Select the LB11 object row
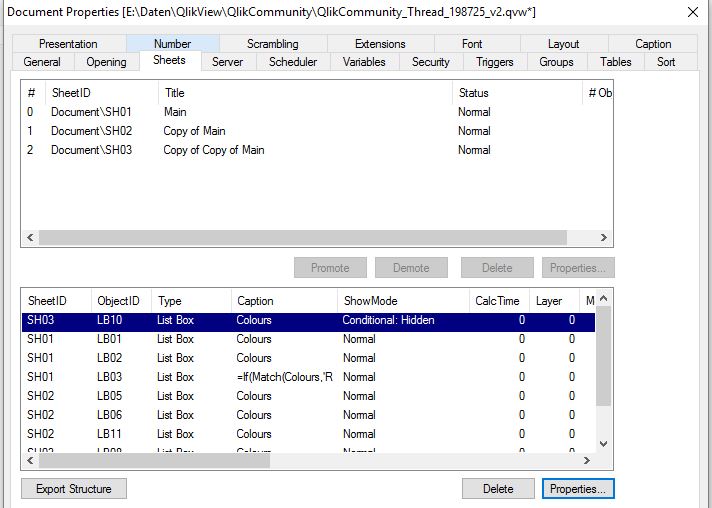Viewport: 712px width, 508px height. pos(308,434)
